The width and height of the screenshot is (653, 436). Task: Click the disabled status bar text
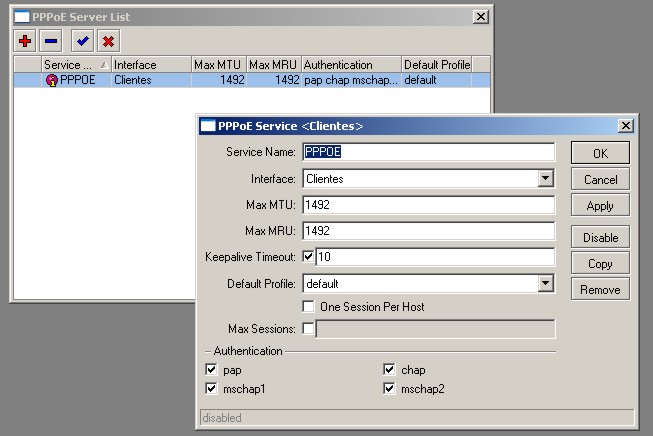(222, 418)
